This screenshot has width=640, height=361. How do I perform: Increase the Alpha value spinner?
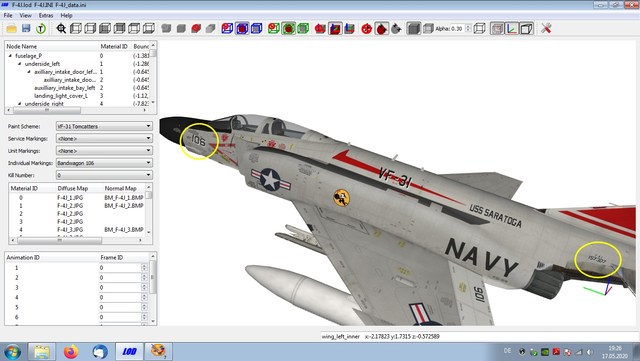468,27
